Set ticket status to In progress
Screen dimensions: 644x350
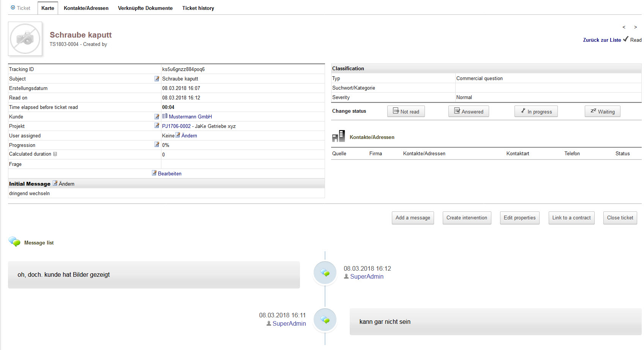pyautogui.click(x=536, y=112)
